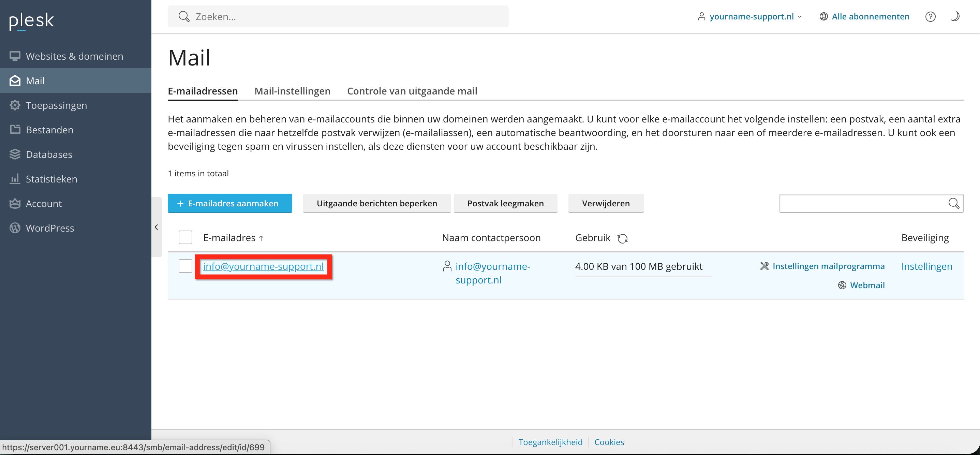Switch to the Mail-instellingen tab
This screenshot has width=980, height=455.
click(x=292, y=91)
